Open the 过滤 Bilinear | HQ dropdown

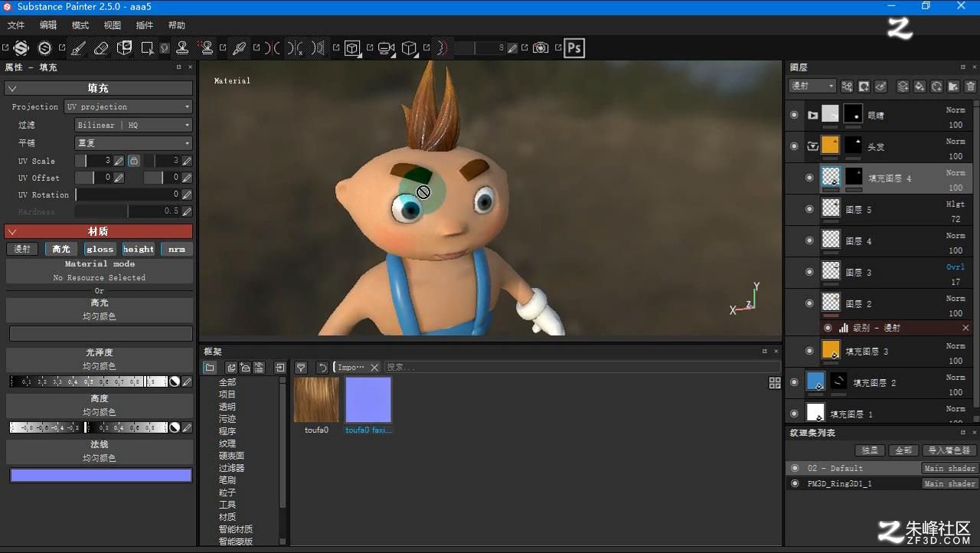[133, 125]
